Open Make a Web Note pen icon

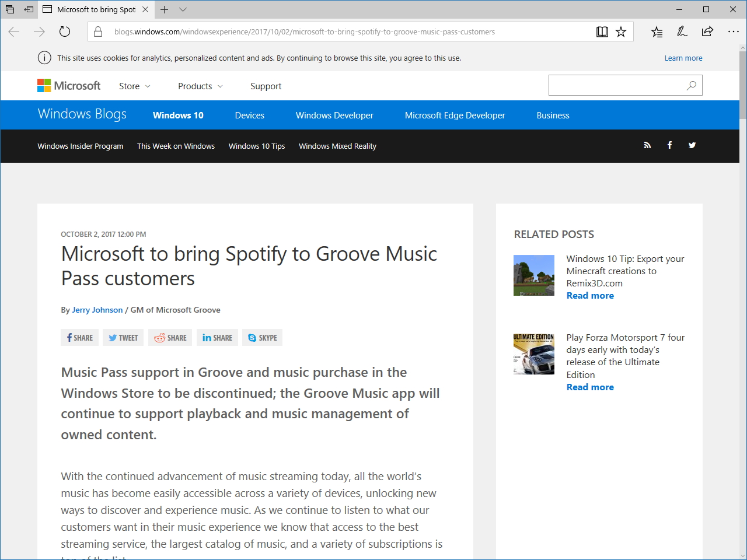pos(682,32)
